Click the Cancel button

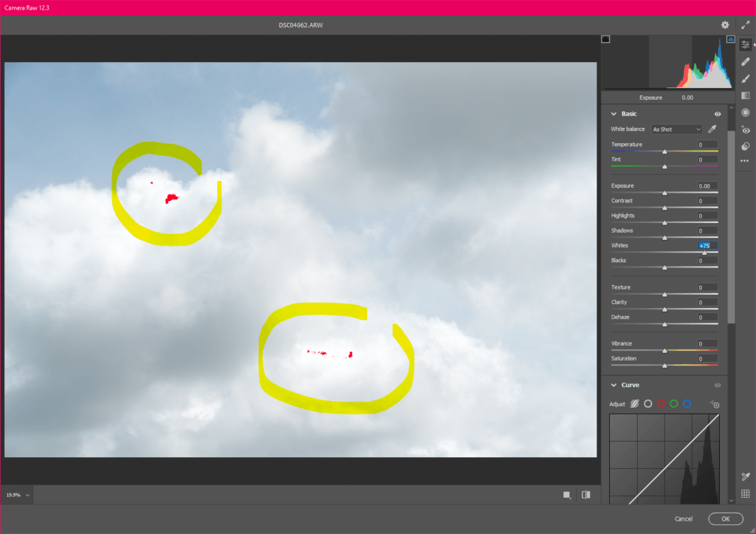683,519
